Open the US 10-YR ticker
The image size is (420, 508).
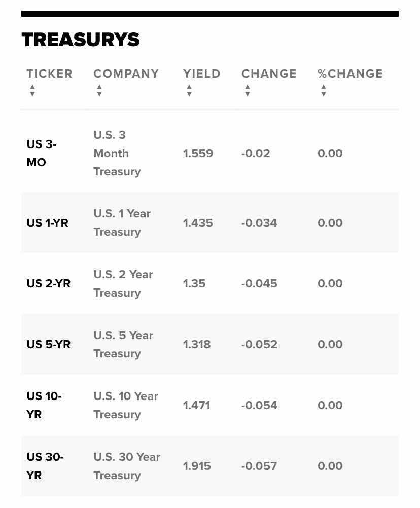[x=44, y=405]
